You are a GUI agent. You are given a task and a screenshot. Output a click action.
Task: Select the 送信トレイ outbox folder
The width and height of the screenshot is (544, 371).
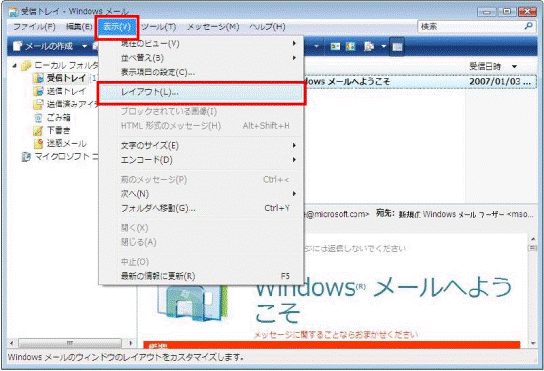point(60,91)
